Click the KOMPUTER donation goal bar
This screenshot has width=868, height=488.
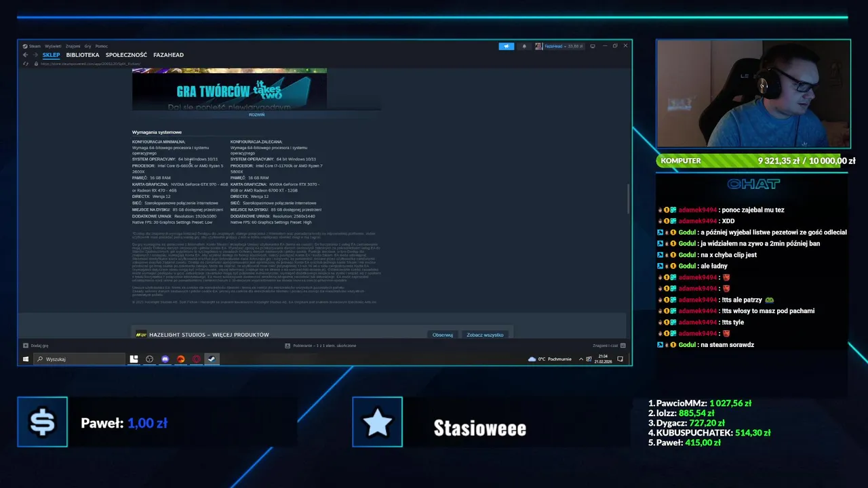[x=756, y=161]
